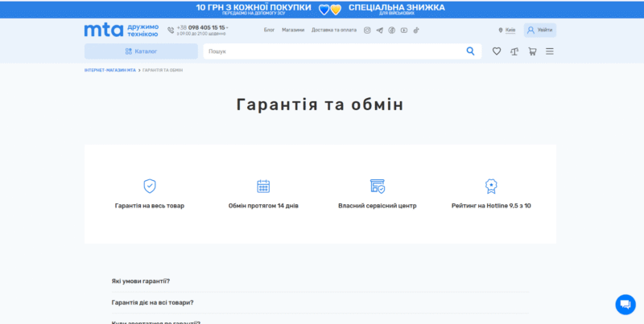Click the Увійти login button

click(539, 30)
